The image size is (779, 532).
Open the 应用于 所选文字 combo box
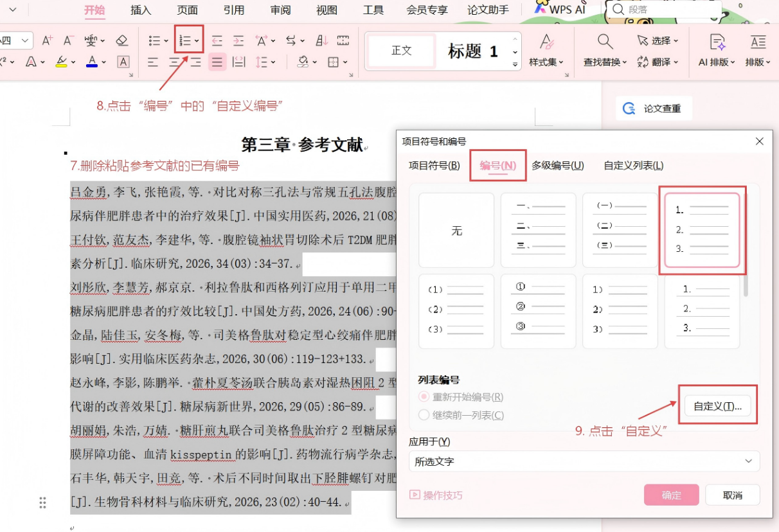coord(584,461)
